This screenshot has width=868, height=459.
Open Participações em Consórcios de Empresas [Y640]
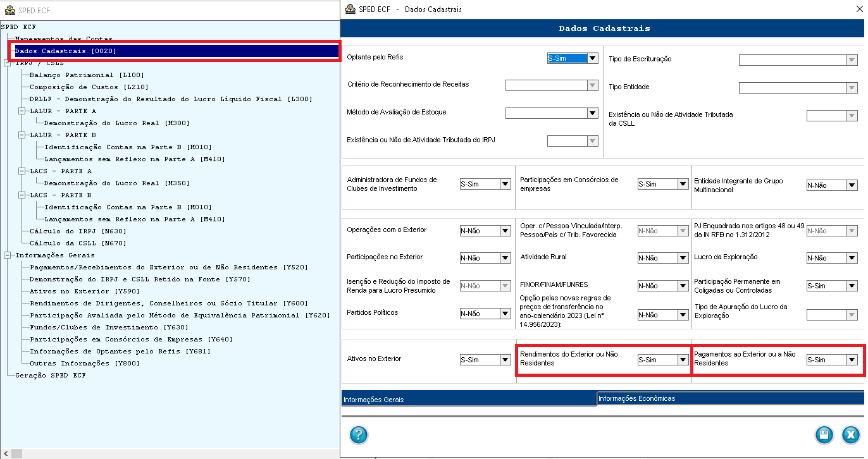tap(131, 340)
